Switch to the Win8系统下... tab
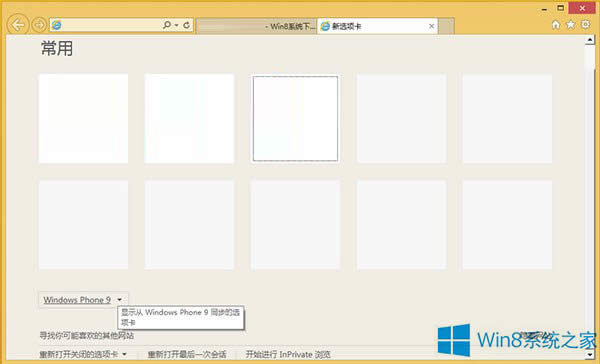 pyautogui.click(x=256, y=26)
